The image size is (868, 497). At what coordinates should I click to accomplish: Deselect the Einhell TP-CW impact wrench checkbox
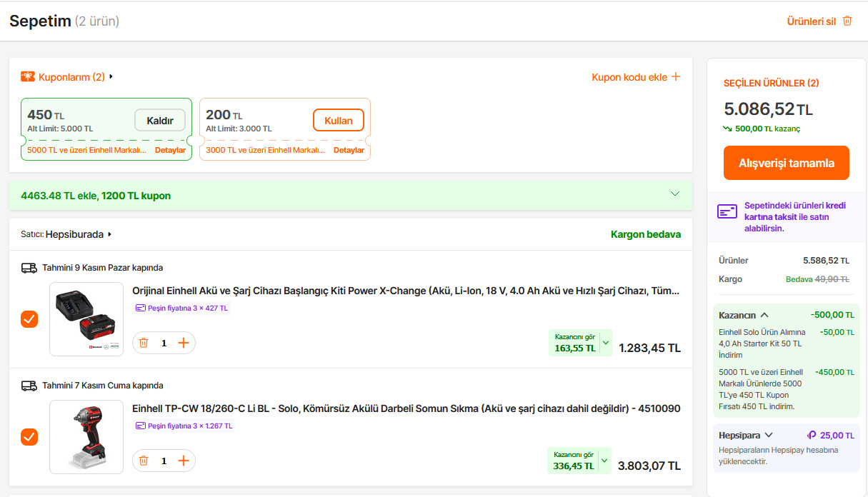coord(29,436)
